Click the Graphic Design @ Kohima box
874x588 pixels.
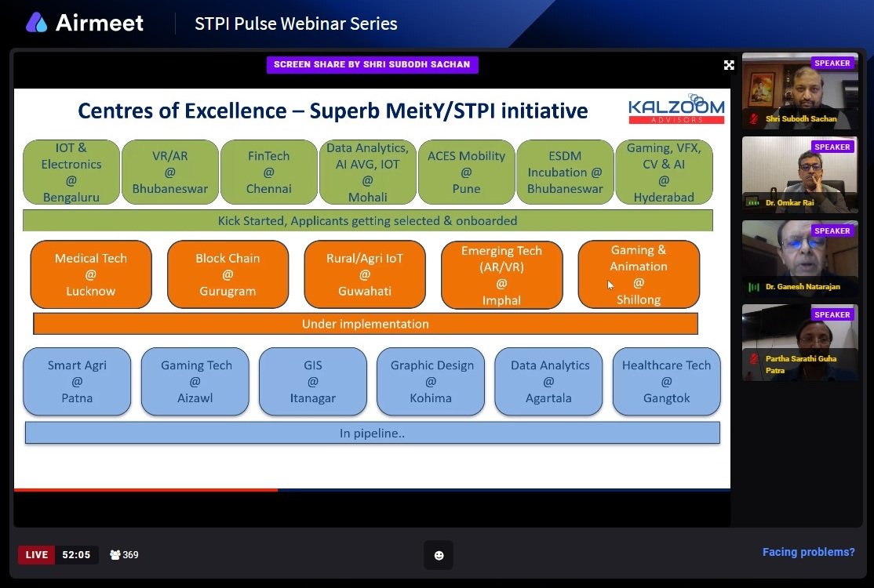click(x=431, y=382)
